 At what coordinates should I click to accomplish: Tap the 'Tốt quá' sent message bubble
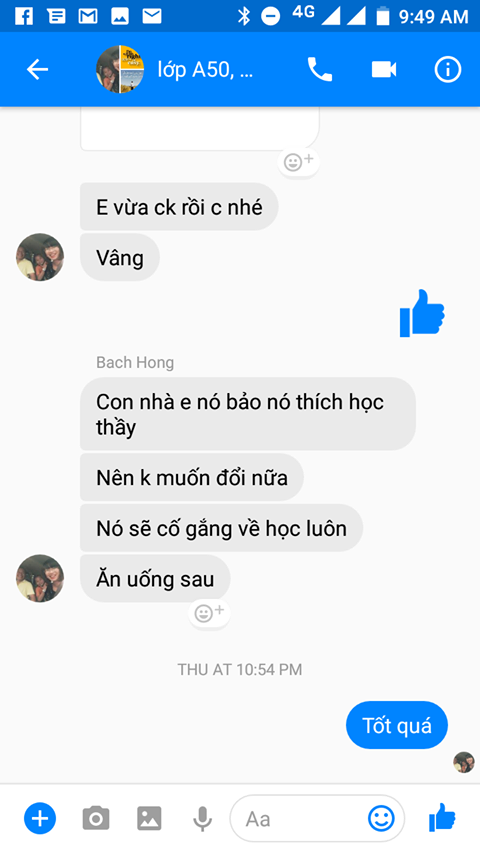397,725
